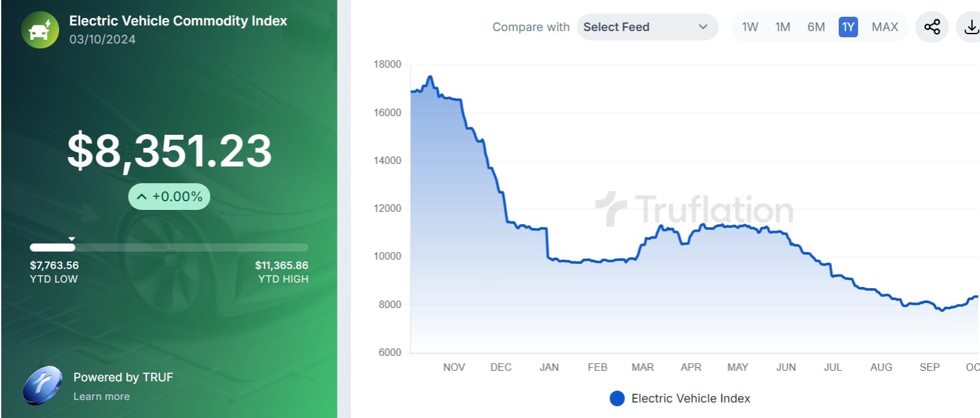Viewport: 980px width, 418px height.
Task: Click the Truflation watermark logo
Action: (x=695, y=209)
